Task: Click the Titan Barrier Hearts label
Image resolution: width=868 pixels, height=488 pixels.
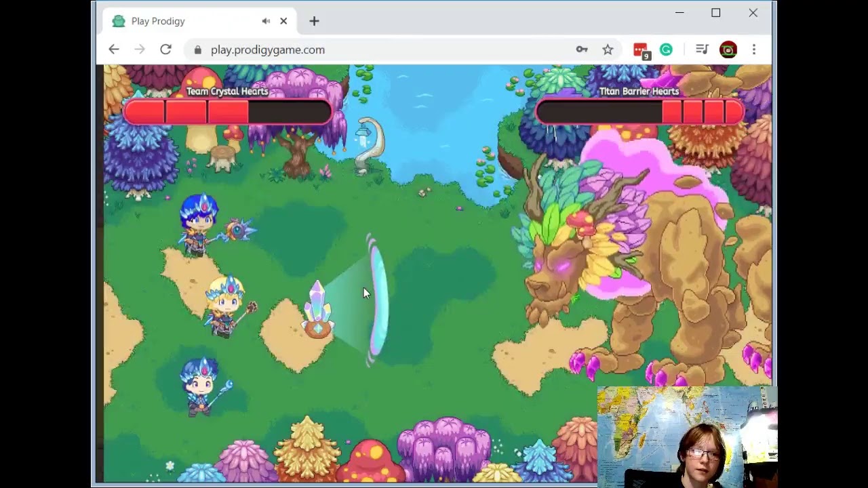Action: pyautogui.click(x=639, y=91)
